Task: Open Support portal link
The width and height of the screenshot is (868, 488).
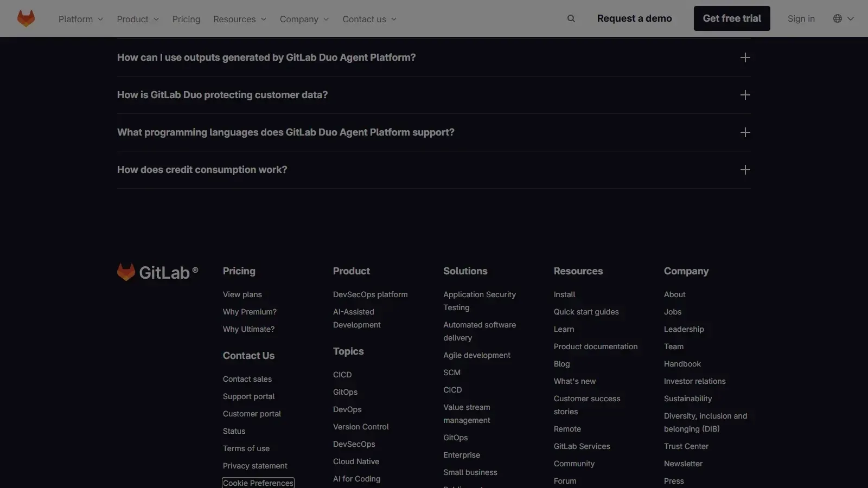Action: pos(248,396)
